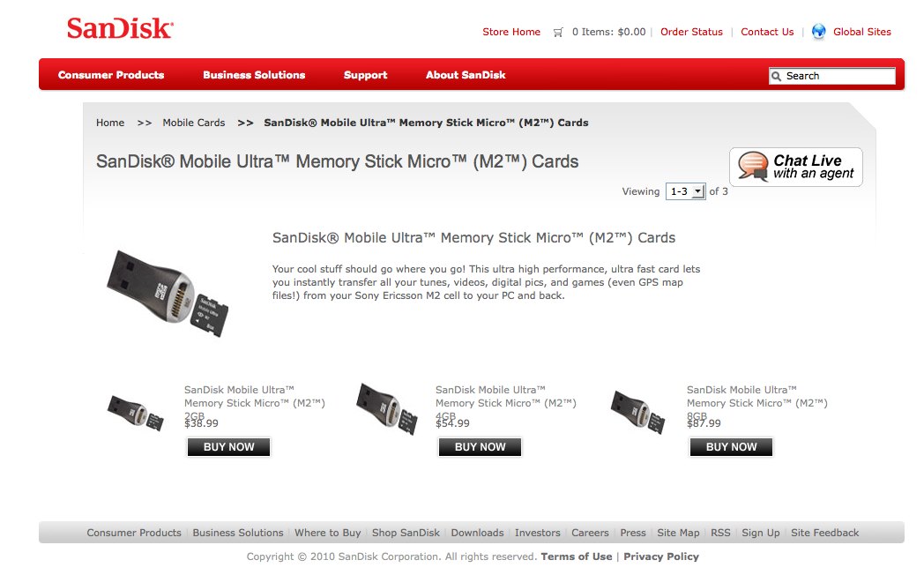Viewport: 924px width, 575px height.
Task: Click the search magnifier icon
Action: (777, 76)
